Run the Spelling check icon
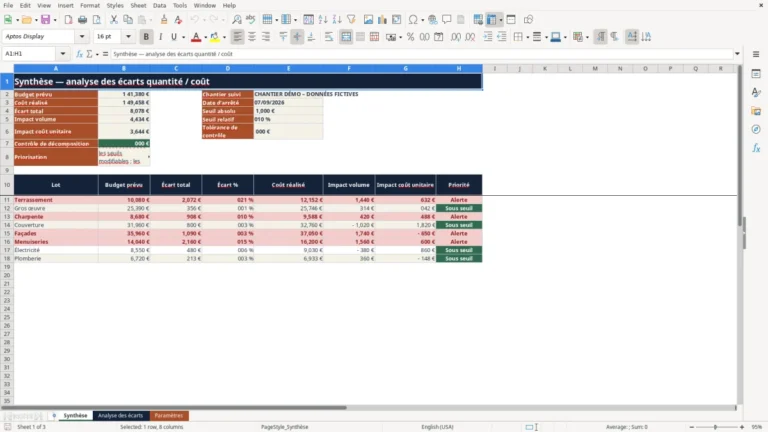Image resolution: width=768 pixels, height=432 pixels. [251, 20]
